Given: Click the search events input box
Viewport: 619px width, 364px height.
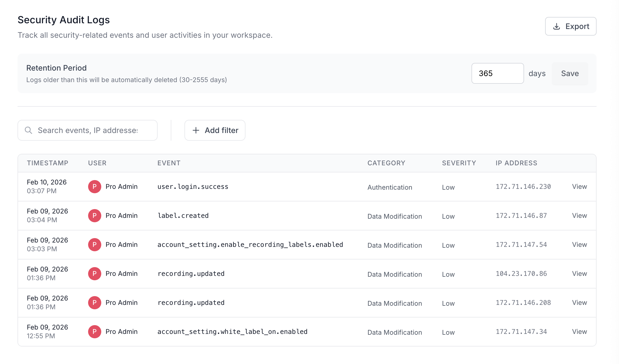Looking at the screenshot, I should (x=88, y=130).
